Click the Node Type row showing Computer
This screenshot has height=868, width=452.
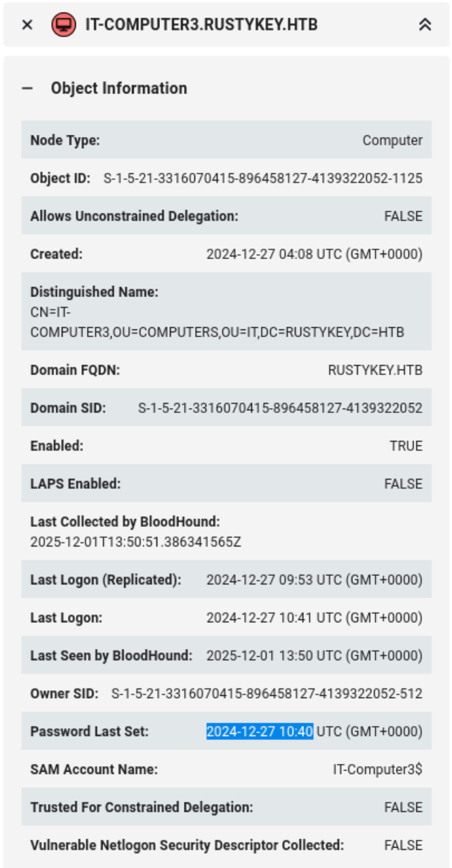[x=225, y=140]
